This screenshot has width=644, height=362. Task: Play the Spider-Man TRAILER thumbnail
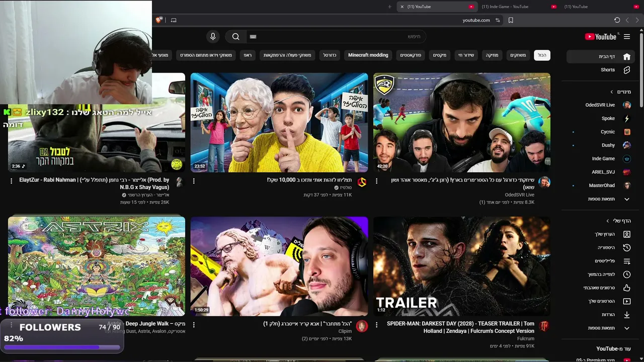(x=462, y=266)
